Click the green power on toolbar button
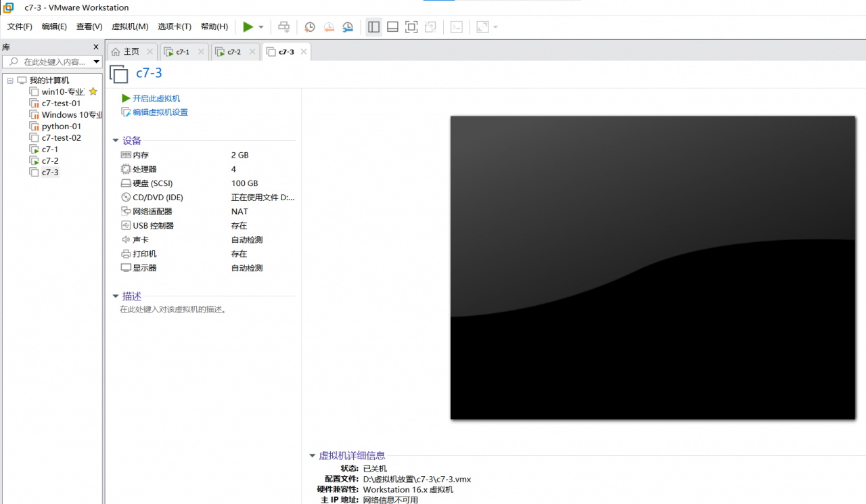866x504 pixels. click(248, 27)
